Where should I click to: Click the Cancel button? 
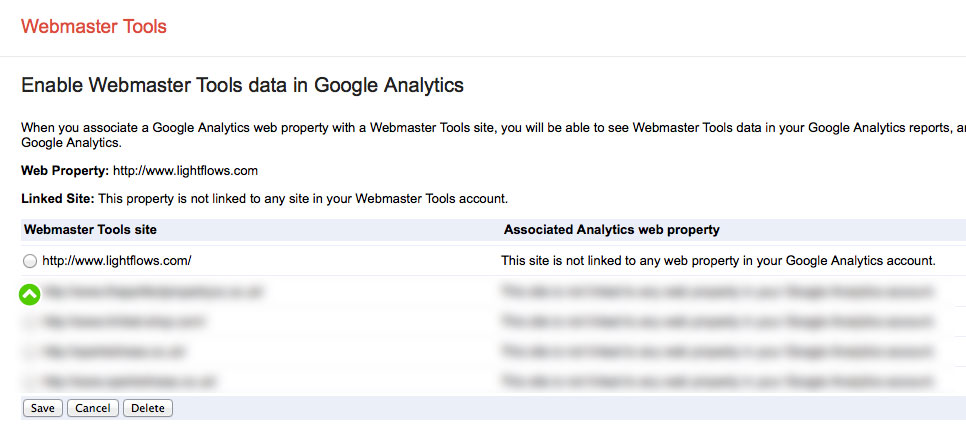pos(93,408)
